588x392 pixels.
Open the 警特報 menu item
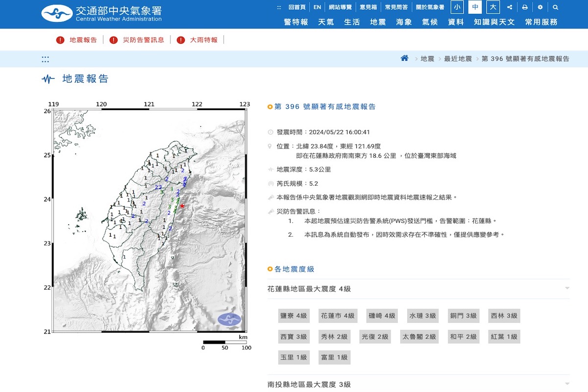click(x=296, y=22)
